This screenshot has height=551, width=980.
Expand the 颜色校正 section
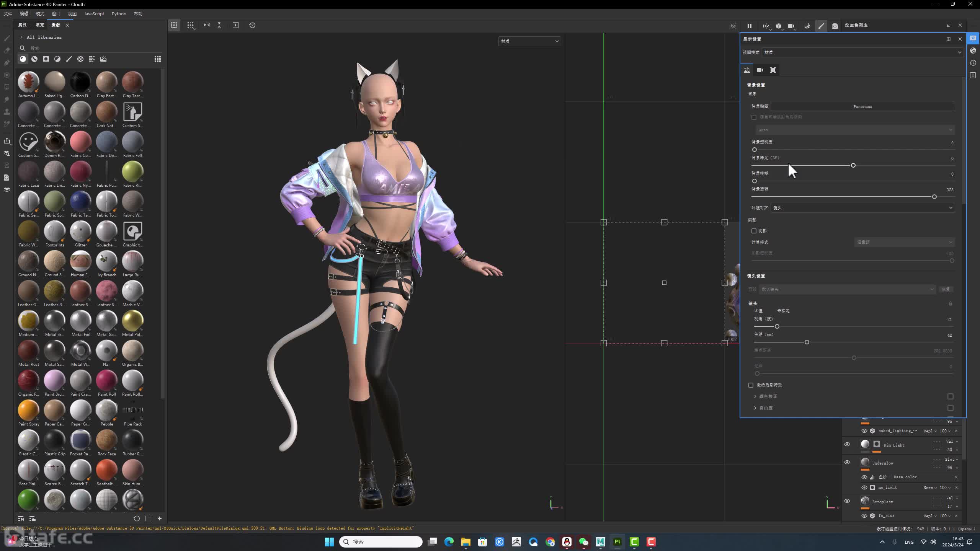tap(755, 396)
